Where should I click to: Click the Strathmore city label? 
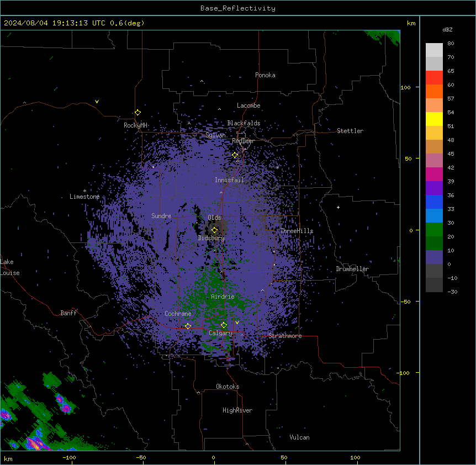coord(285,336)
